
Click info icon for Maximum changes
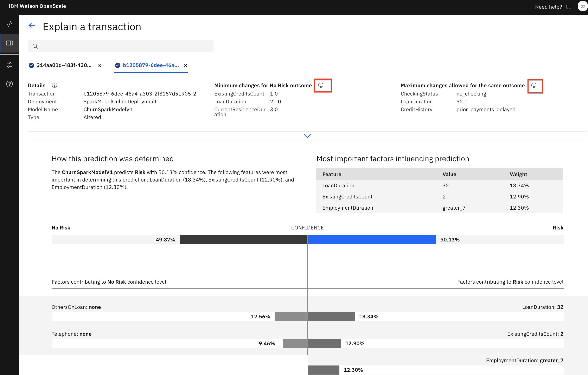(x=534, y=85)
